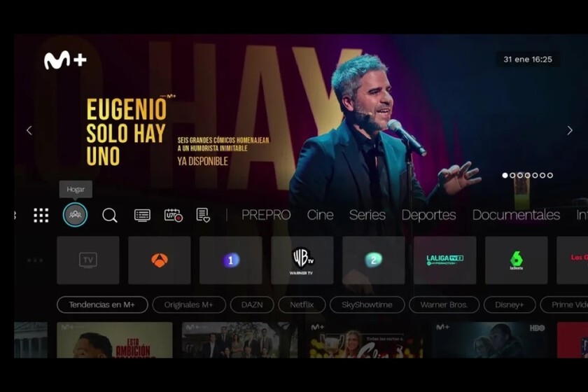The image size is (588, 392).
Task: Open the TV guide icon
Action: click(x=142, y=216)
